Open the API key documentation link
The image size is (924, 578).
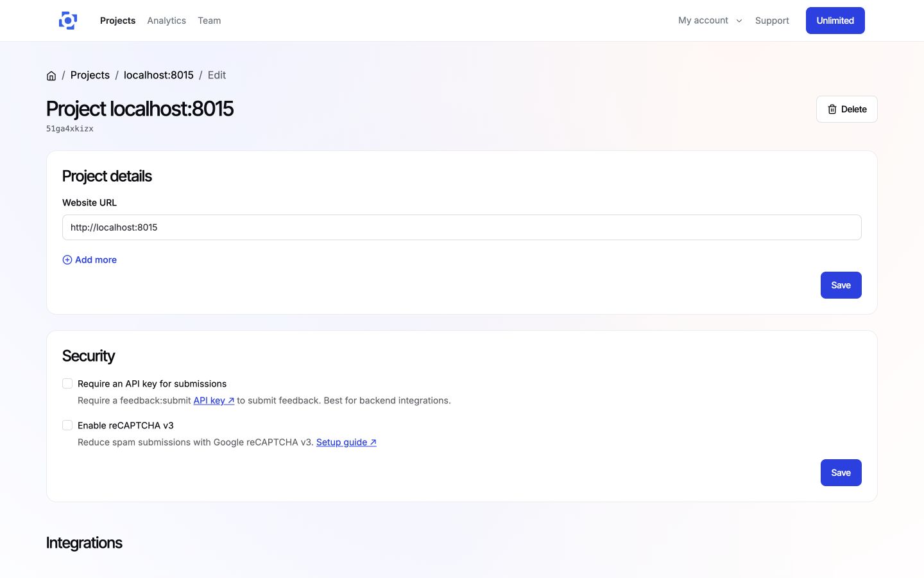tap(214, 400)
